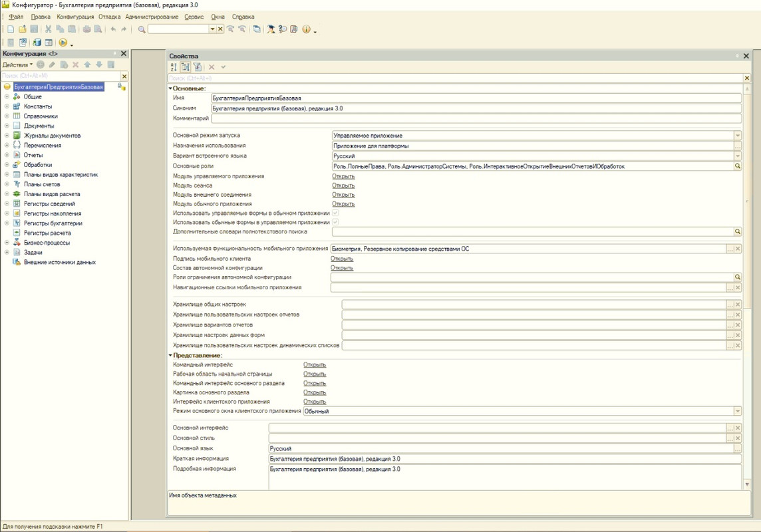Viewport: 761px width, 532px height.
Task: Sort properties alphabetically with A-Z icon
Action: (174, 67)
